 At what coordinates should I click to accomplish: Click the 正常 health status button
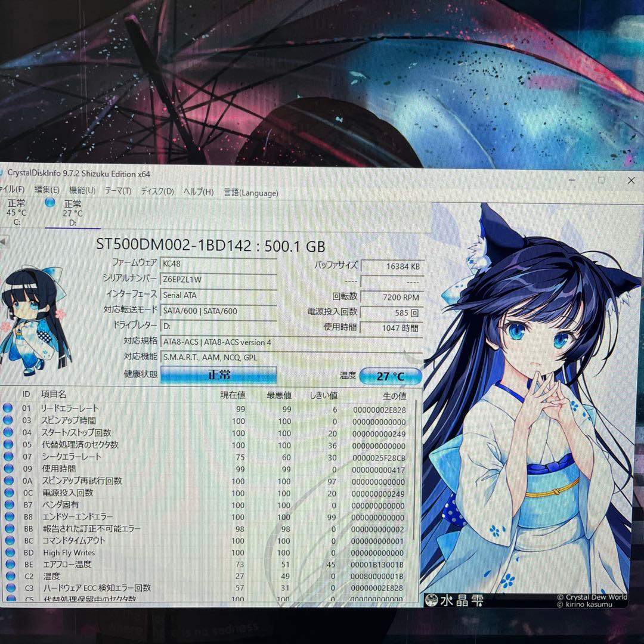218,374
